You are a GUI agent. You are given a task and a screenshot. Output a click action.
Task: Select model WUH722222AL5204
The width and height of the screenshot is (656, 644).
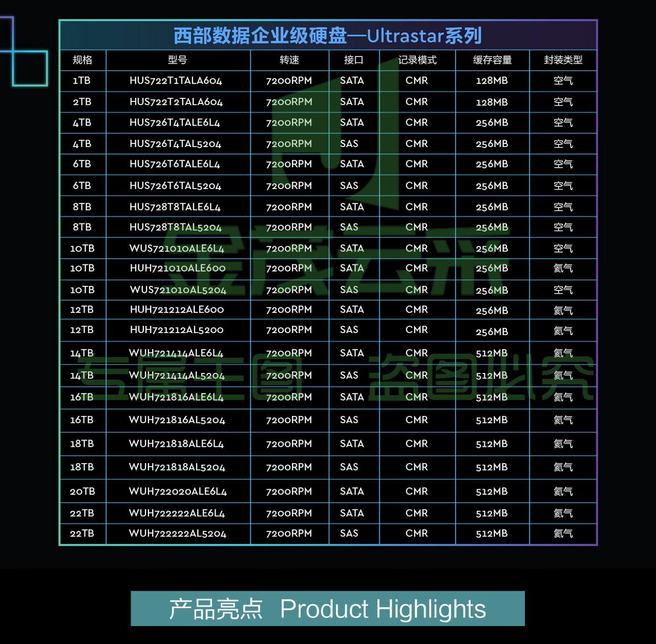(x=177, y=533)
